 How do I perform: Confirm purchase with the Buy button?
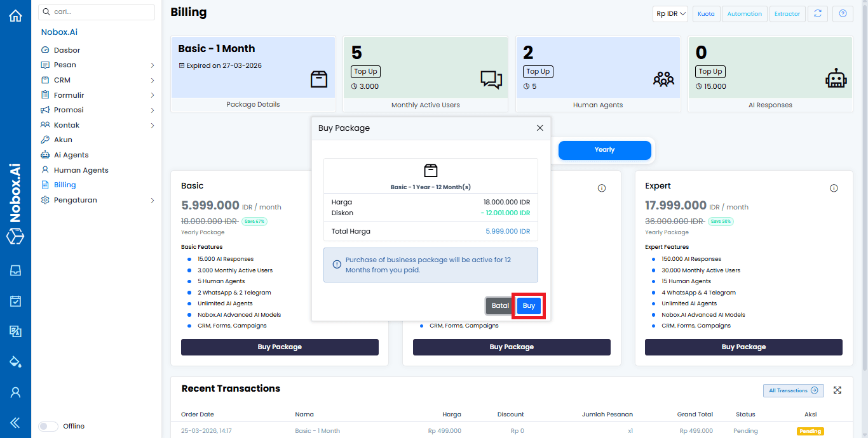coord(529,306)
